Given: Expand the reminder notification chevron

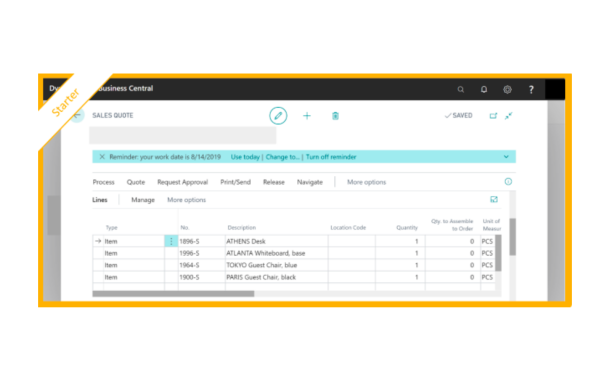Looking at the screenshot, I should (506, 157).
